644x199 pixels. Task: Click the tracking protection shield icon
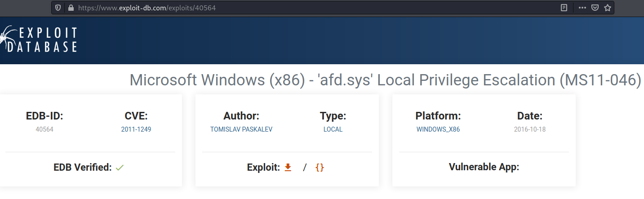tap(58, 8)
